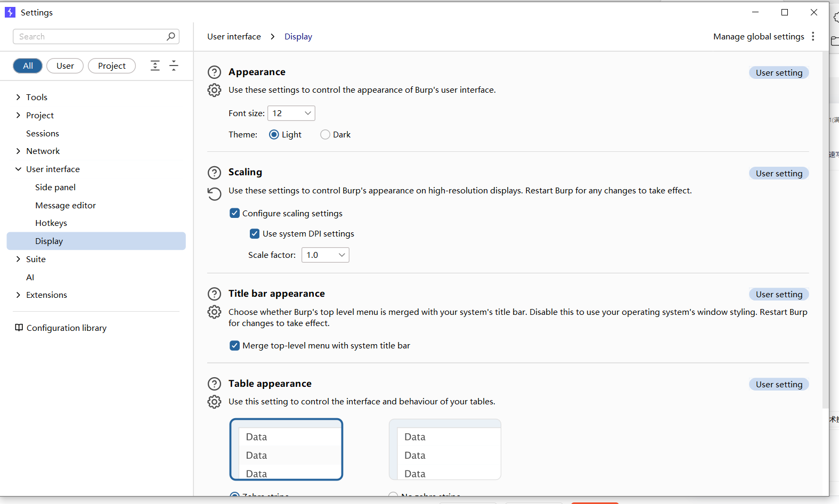Click the Table appearance User setting badge
Image resolution: width=839 pixels, height=504 pixels.
779,384
